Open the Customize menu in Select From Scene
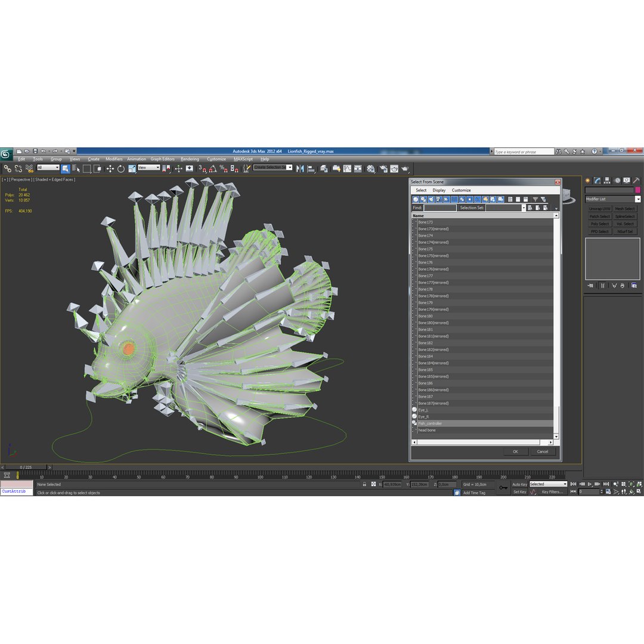The width and height of the screenshot is (644, 644). click(x=461, y=190)
